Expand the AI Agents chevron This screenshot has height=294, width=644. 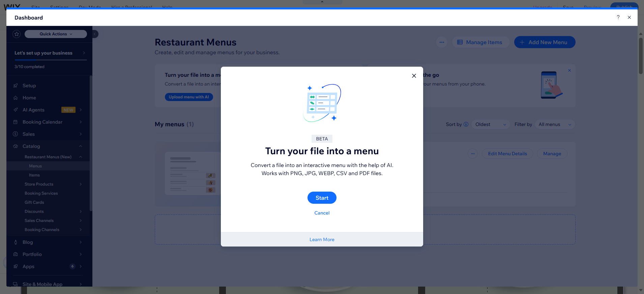click(81, 110)
